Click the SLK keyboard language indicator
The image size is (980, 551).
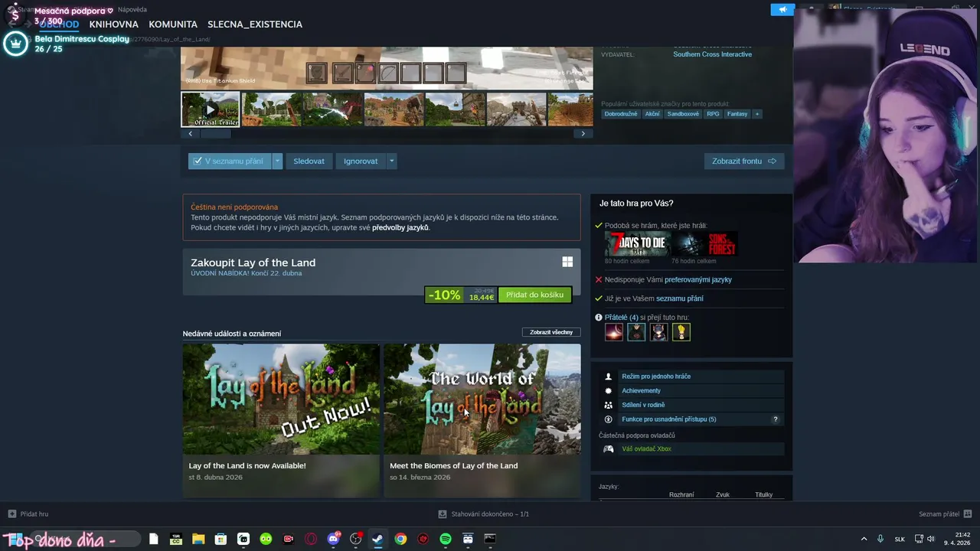(x=900, y=539)
